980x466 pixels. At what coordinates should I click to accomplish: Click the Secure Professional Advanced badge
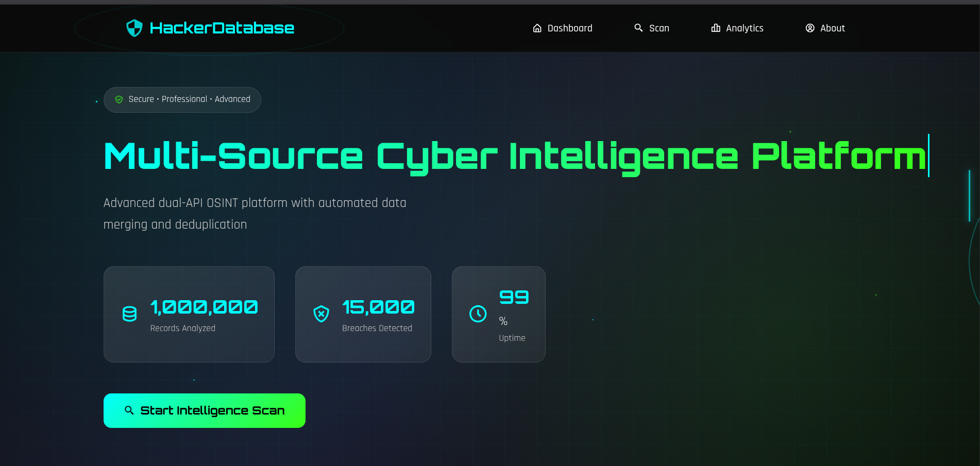pyautogui.click(x=182, y=99)
